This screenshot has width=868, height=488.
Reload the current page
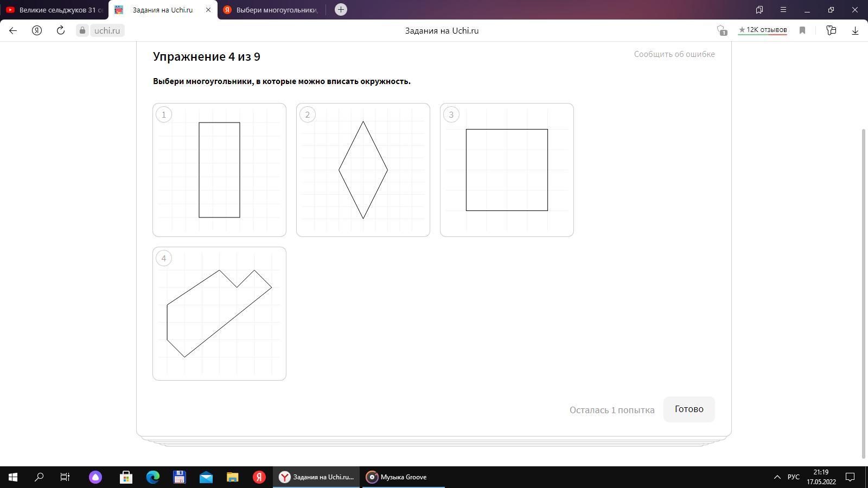61,30
